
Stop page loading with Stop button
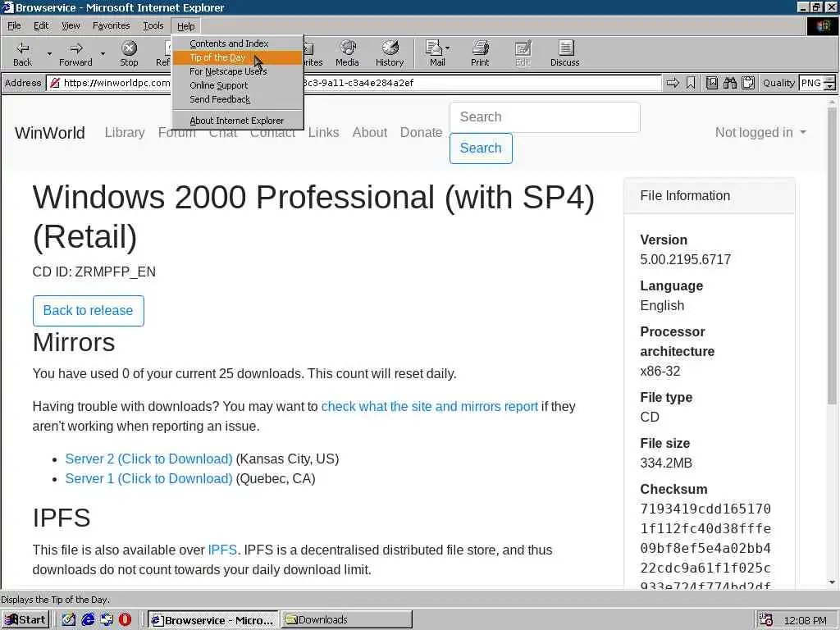129,53
